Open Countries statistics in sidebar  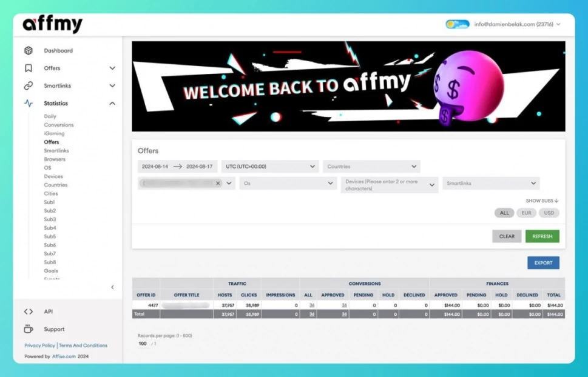pyautogui.click(x=55, y=185)
